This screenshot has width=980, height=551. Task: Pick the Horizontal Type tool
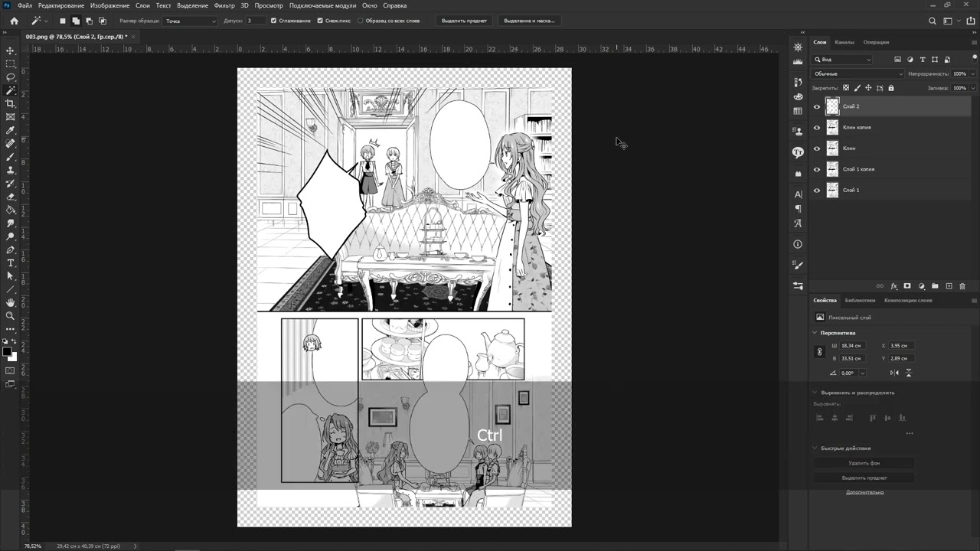click(x=11, y=263)
